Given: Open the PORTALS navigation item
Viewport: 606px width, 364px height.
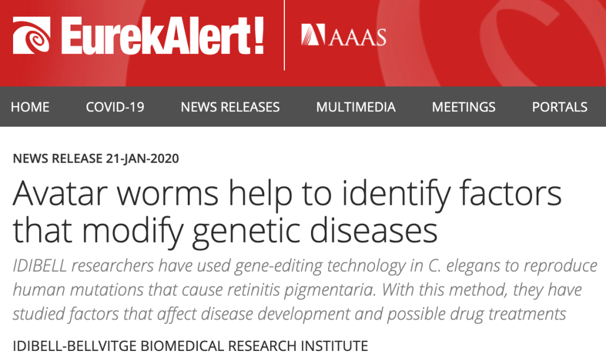Looking at the screenshot, I should pos(559,107).
